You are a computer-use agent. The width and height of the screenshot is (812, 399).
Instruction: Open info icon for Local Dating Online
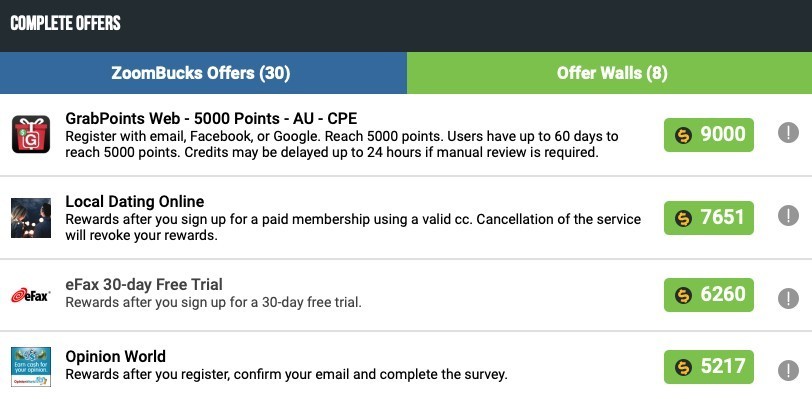[788, 216]
